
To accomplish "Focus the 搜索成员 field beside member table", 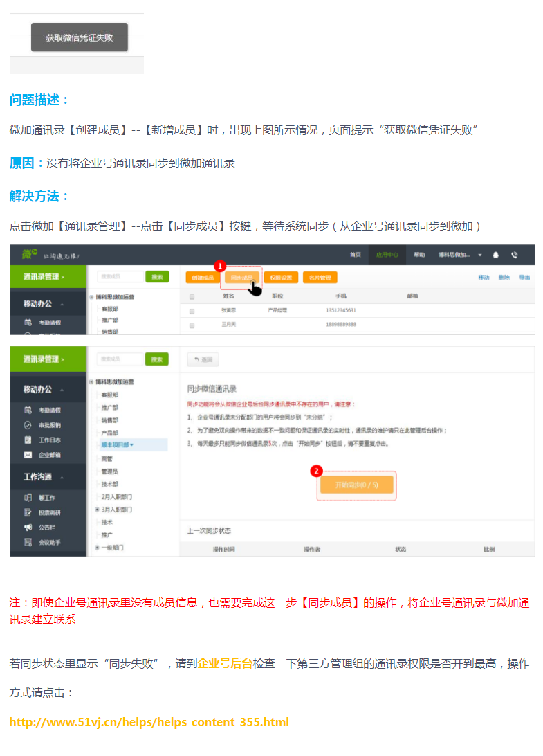I will (120, 277).
